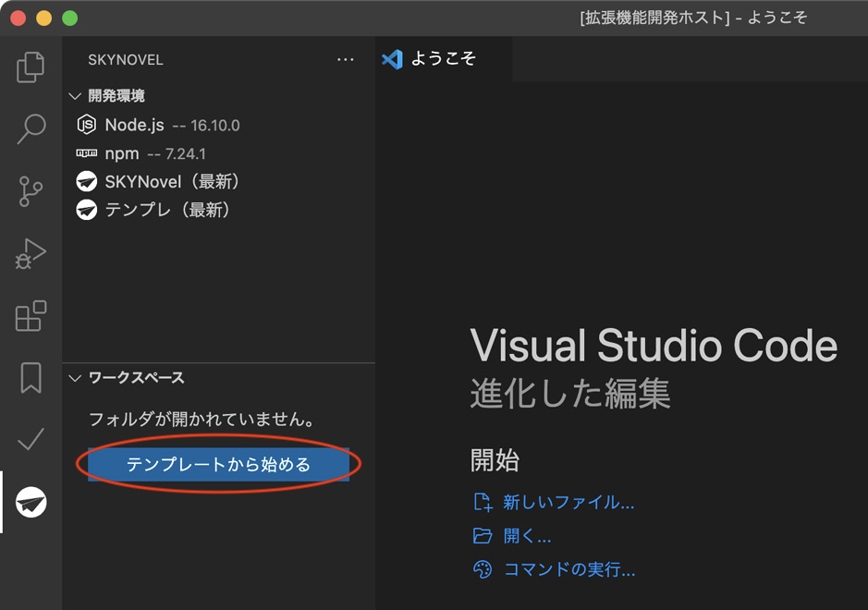Click the テンプレートから始める button
The width and height of the screenshot is (868, 610).
(x=219, y=464)
